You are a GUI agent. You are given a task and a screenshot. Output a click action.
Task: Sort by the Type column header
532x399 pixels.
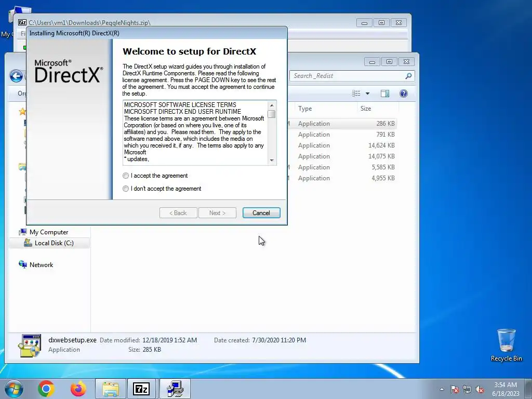tap(305, 109)
